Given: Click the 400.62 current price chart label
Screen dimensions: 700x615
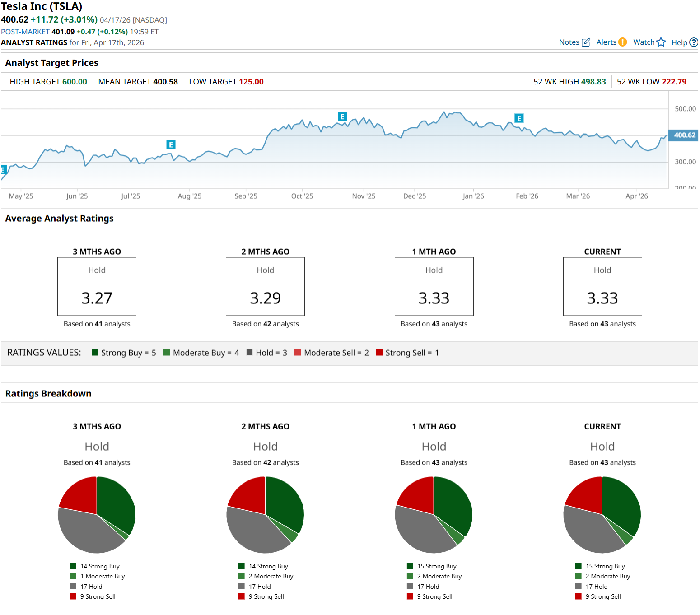Looking at the screenshot, I should pyautogui.click(x=684, y=135).
